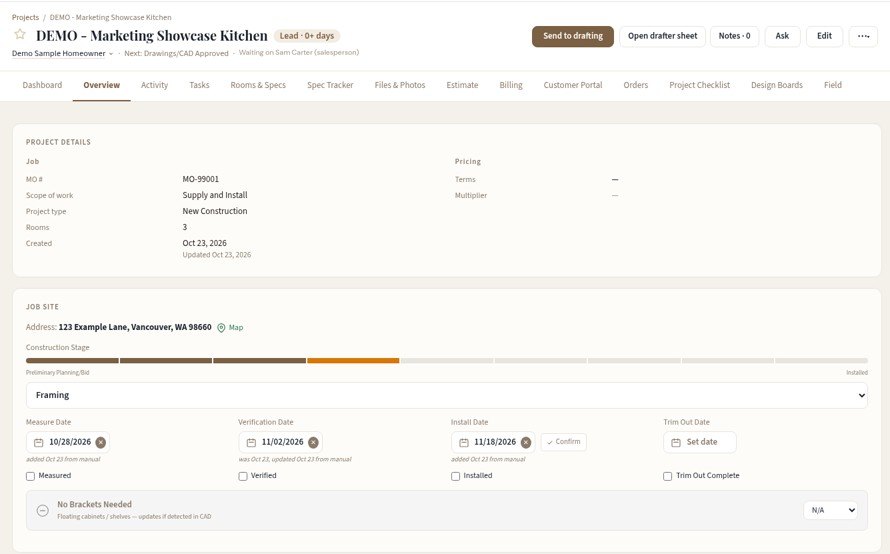This screenshot has height=554, width=890.
Task: Click Send to drafting button
Action: click(573, 36)
